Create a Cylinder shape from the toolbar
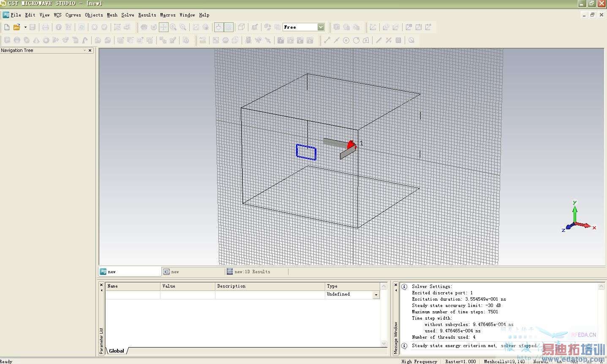Image resolution: width=607 pixels, height=364 pixels. click(x=27, y=40)
